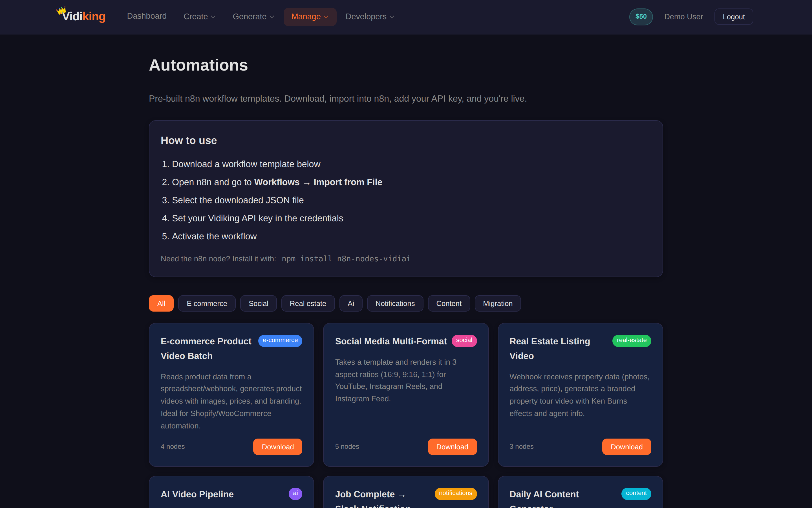Viewport: 812px width, 508px height.
Task: Click the e-commerce tag badge
Action: [280, 340]
